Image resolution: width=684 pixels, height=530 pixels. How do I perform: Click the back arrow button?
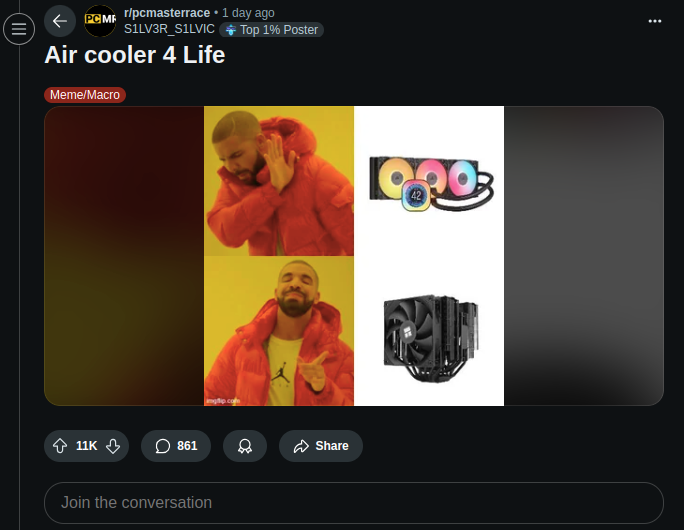(x=60, y=21)
